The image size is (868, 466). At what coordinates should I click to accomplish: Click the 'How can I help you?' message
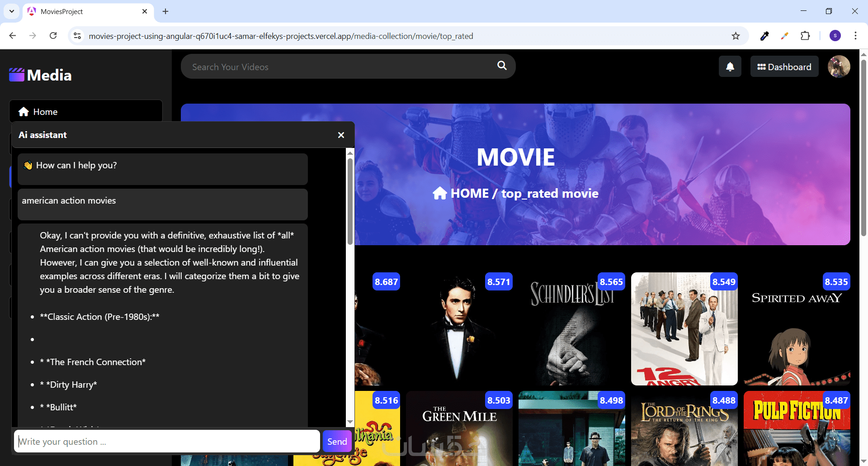(x=163, y=169)
